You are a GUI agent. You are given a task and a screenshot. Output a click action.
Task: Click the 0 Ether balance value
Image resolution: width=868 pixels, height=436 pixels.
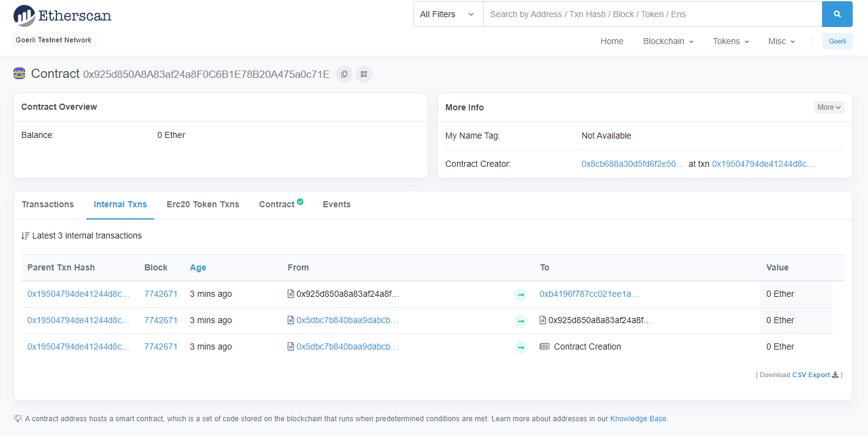click(x=171, y=135)
